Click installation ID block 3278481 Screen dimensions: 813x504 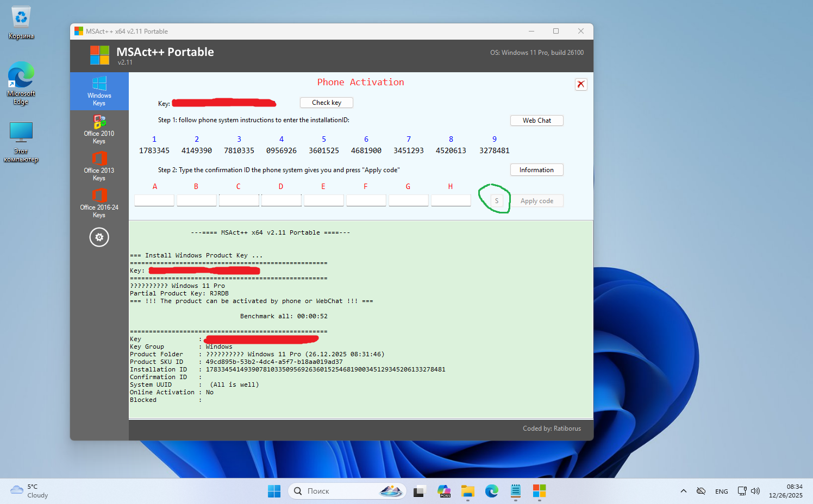tap(495, 150)
